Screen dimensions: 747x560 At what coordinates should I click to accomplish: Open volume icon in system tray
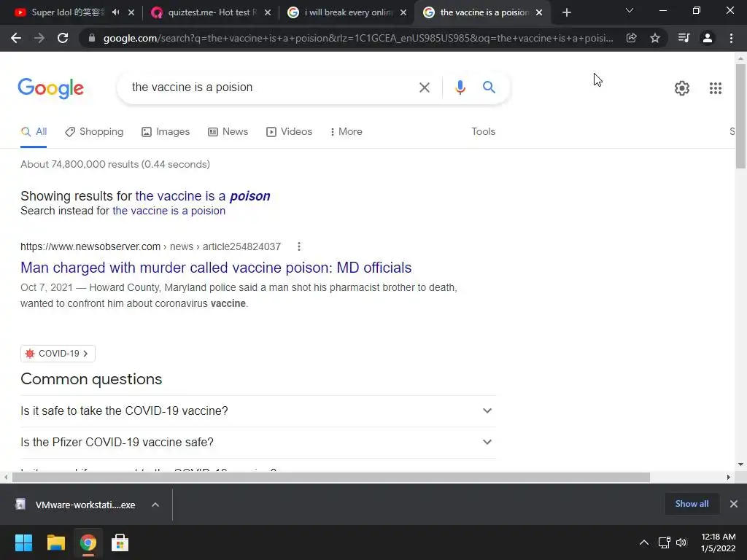point(681,542)
